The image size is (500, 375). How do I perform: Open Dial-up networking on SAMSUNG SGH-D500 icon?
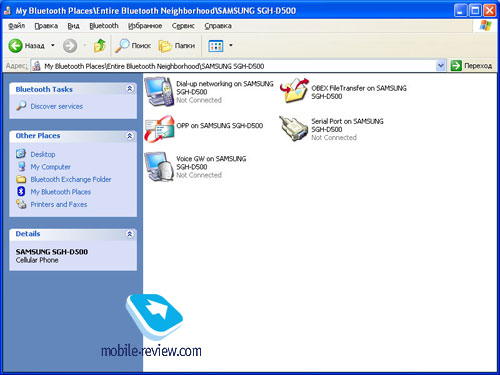click(159, 91)
